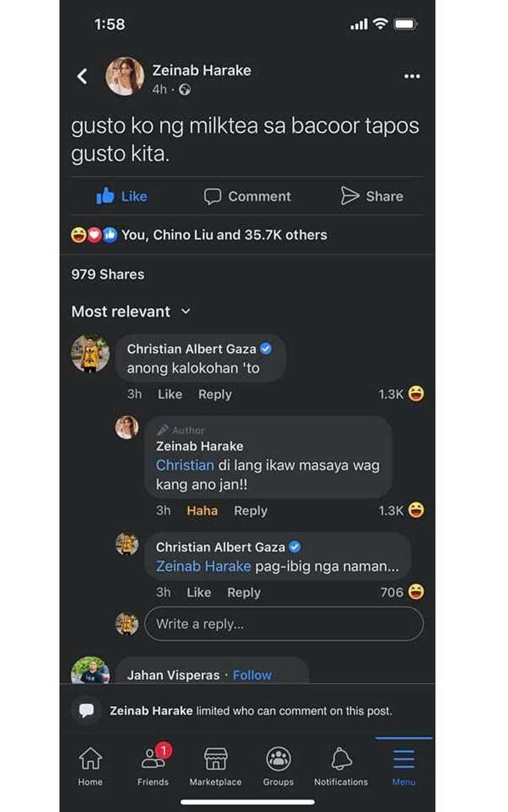This screenshot has width=508, height=812.
Task: Toggle the Haha reaction on Zeinab's reply
Action: (202, 511)
